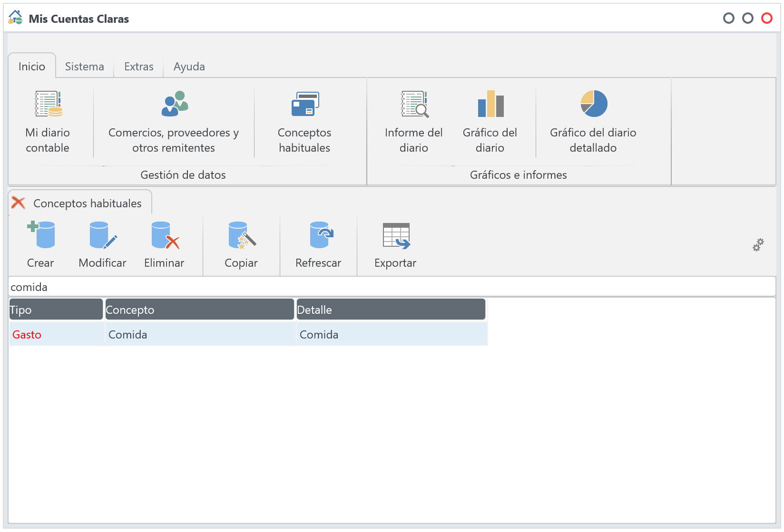The image size is (784, 532).
Task: Sort by the Concepto column header
Action: [199, 310]
